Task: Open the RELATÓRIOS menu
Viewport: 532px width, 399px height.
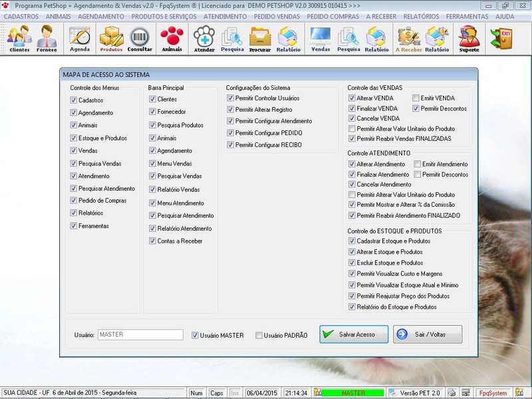Action: coord(421,16)
